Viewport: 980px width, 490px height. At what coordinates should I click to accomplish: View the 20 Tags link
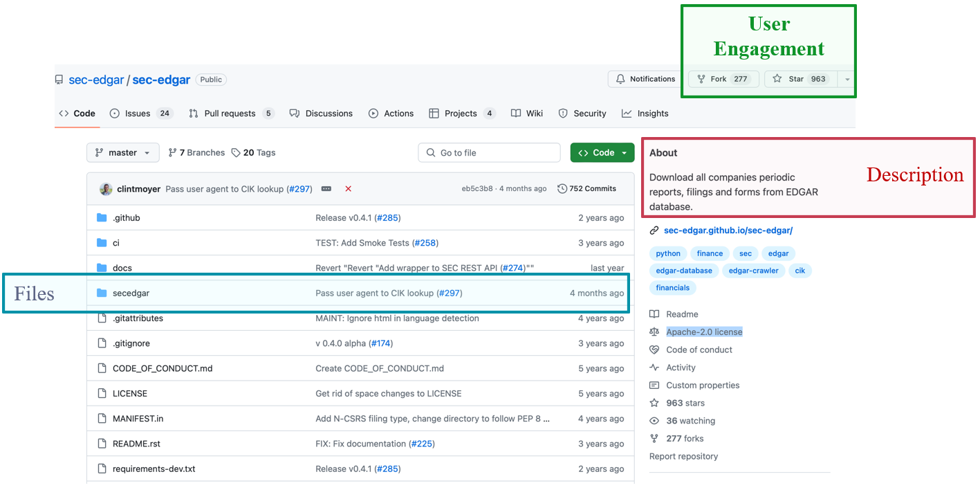pos(253,153)
